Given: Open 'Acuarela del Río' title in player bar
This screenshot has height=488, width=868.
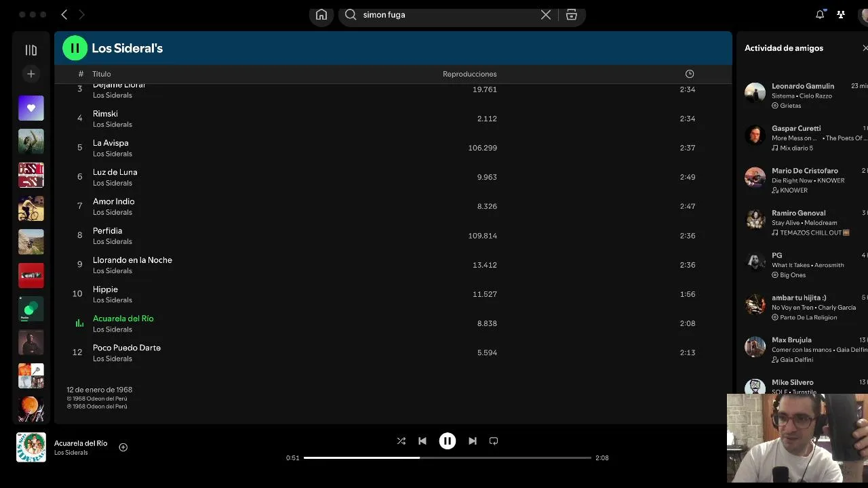Looking at the screenshot, I should click(x=81, y=443).
